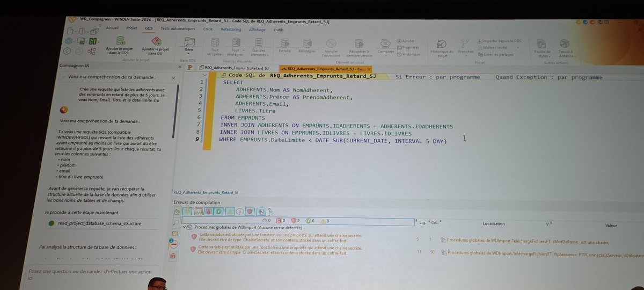Click the Historique ribbon item
Image resolution: width=644 pixels, height=290 pixels.
click(x=408, y=54)
